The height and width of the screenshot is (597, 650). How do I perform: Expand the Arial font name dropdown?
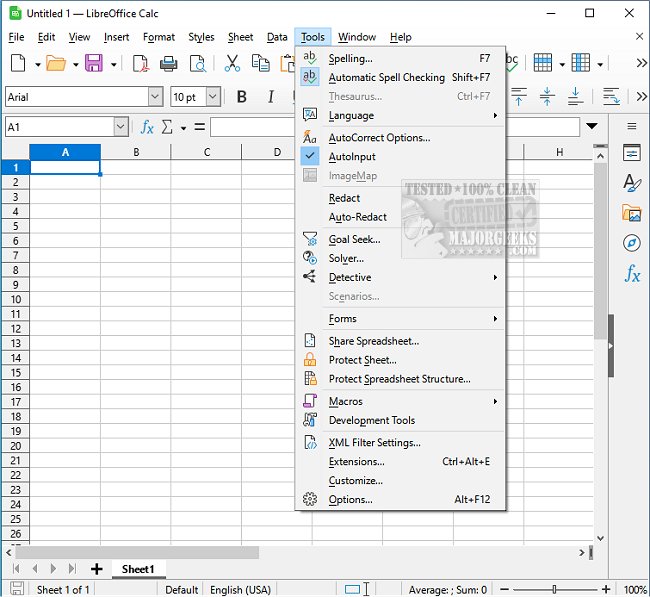[x=155, y=97]
